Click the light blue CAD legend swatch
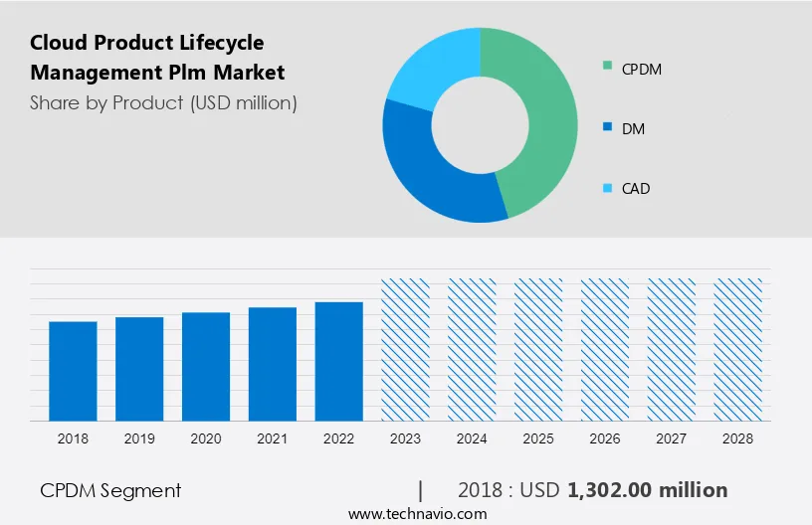812x525 pixels. point(607,187)
